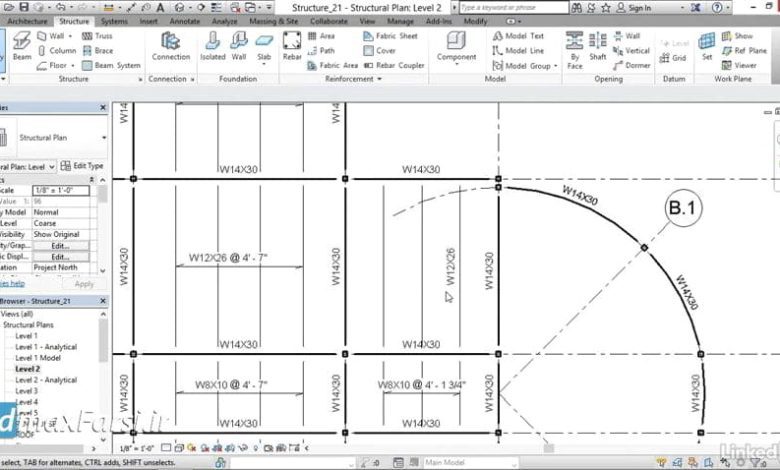Select the Rebar tool
The height and width of the screenshot is (470, 780).
pos(292,46)
